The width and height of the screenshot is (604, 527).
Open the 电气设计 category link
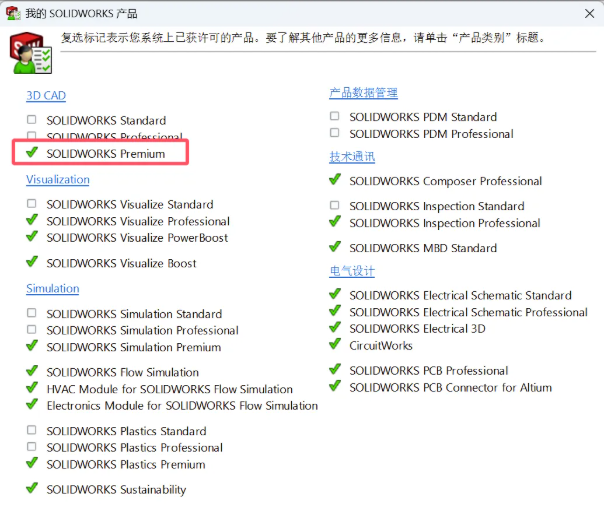point(352,271)
